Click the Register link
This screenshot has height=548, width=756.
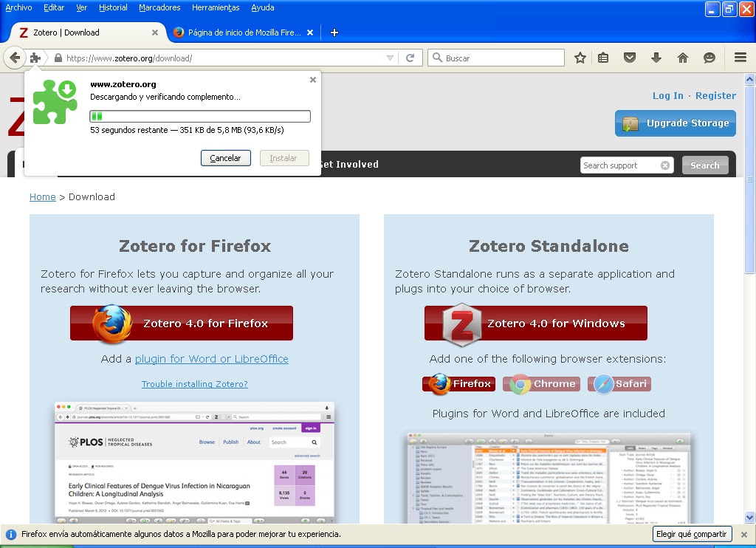coord(715,95)
